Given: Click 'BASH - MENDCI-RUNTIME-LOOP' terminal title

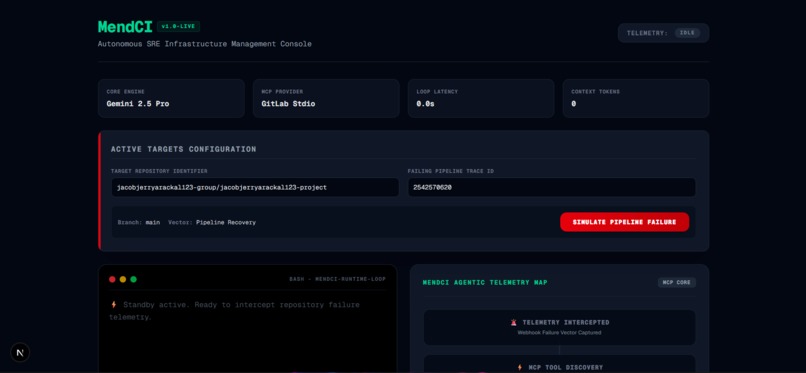Looking at the screenshot, I should 337,279.
